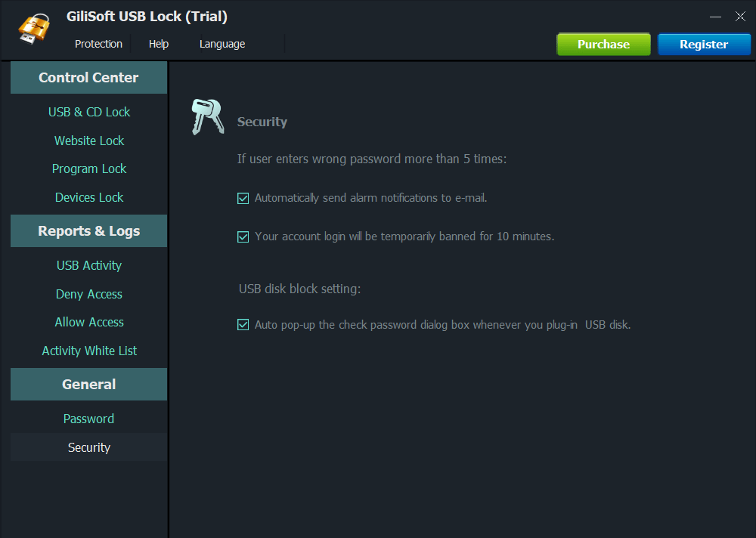Minimize the GiliSoft USB Lock window
Viewport: 756px width, 538px height.
click(x=715, y=17)
